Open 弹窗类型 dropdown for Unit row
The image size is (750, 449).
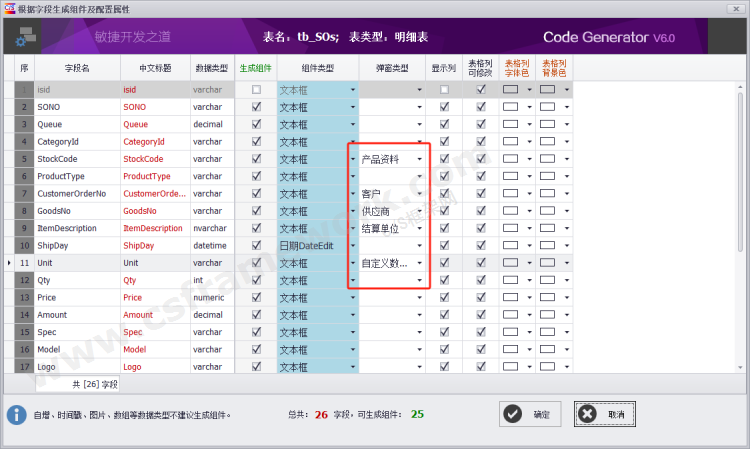(x=419, y=263)
